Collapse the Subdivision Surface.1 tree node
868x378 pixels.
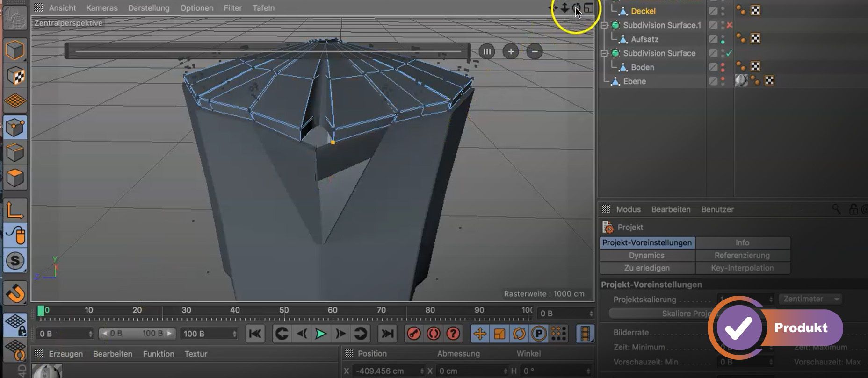604,25
